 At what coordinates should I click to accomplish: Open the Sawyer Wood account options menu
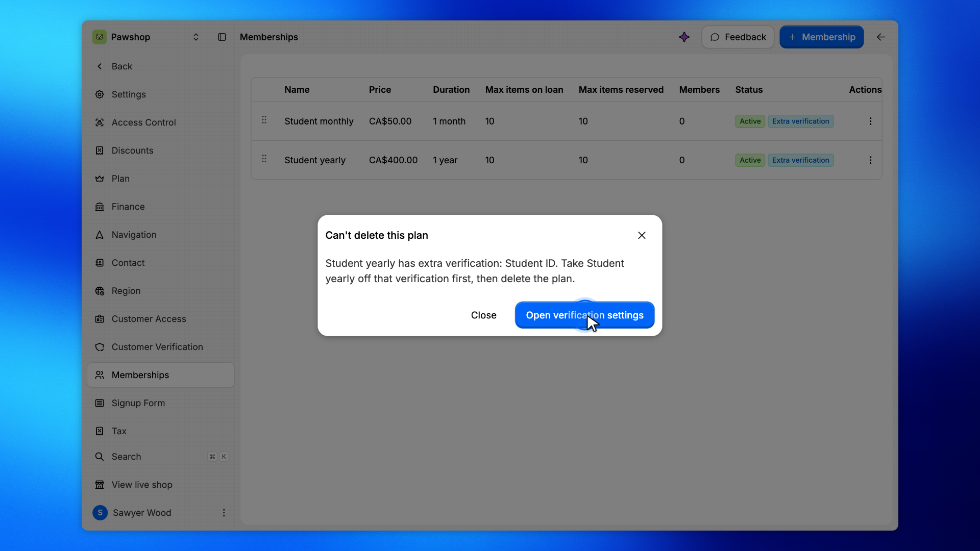[x=224, y=513]
